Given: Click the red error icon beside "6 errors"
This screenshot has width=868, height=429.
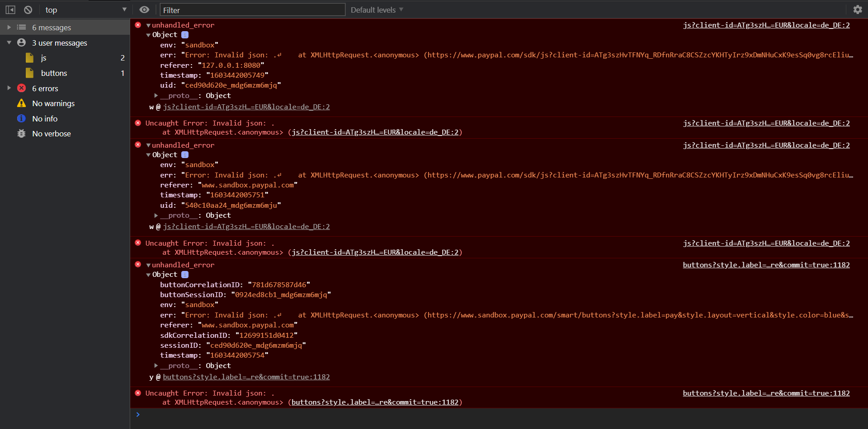Looking at the screenshot, I should coord(21,88).
